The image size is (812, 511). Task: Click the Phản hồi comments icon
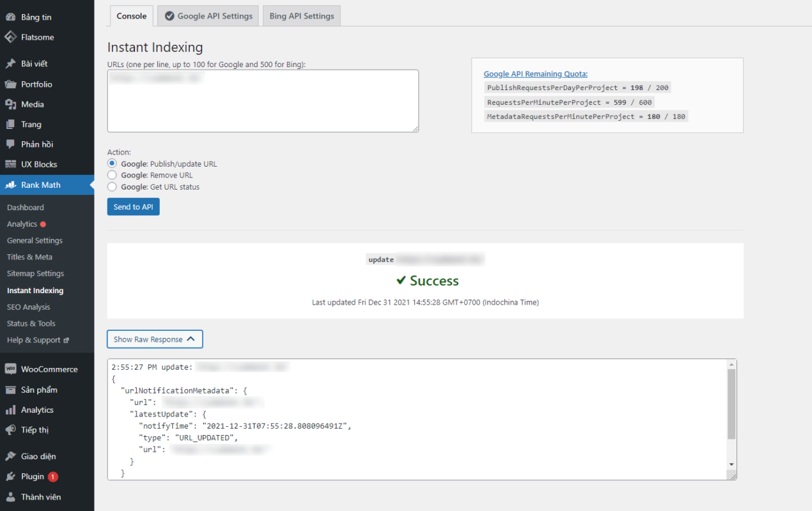click(10, 144)
